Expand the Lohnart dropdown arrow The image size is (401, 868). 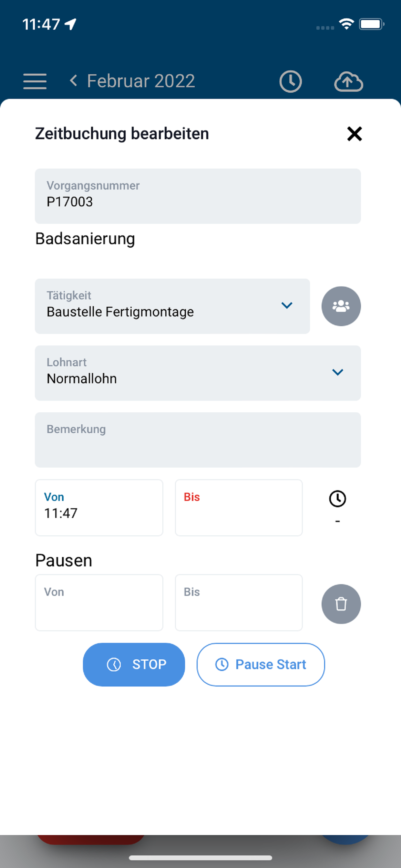337,372
